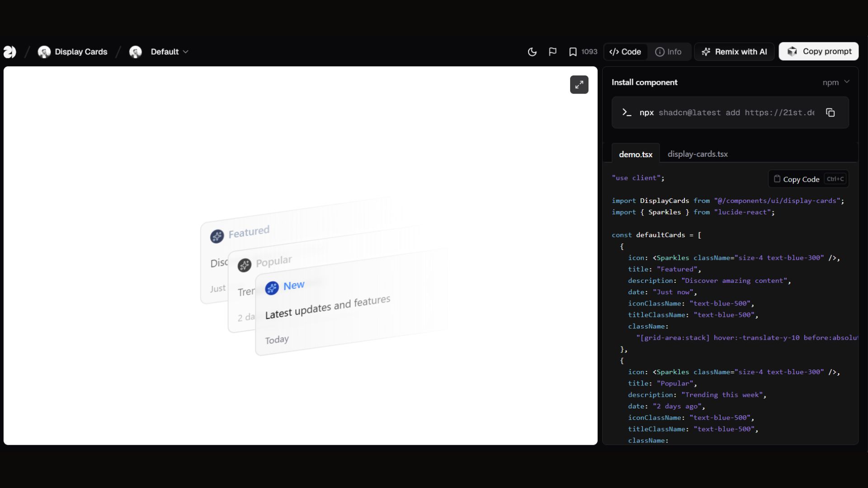This screenshot has height=488, width=868.
Task: Click the Default variant avatar
Action: pyautogui.click(x=135, y=52)
